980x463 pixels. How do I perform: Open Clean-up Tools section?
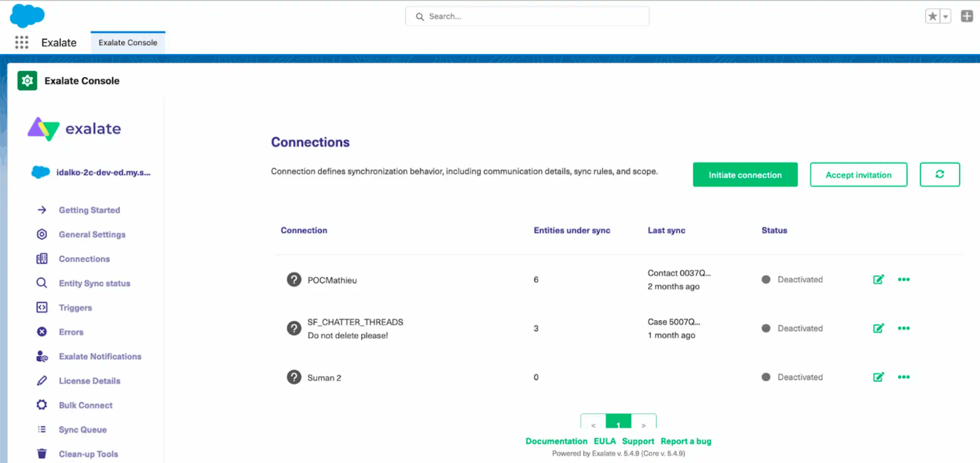88,454
